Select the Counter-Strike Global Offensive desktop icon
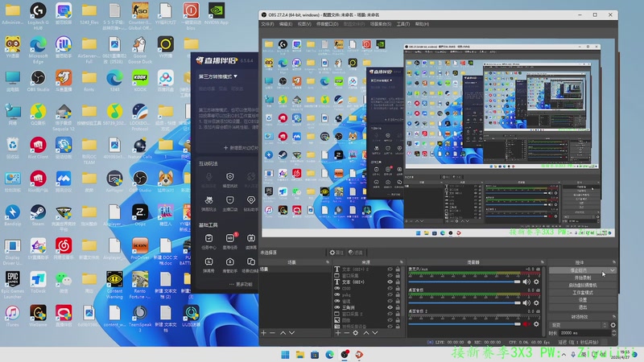The image size is (644, 362). click(x=139, y=14)
